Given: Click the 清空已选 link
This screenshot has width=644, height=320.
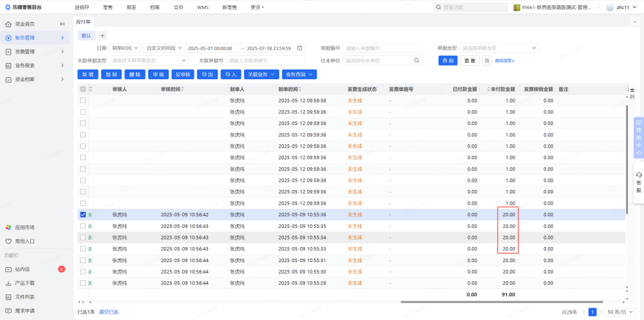Looking at the screenshot, I should pos(108,312).
